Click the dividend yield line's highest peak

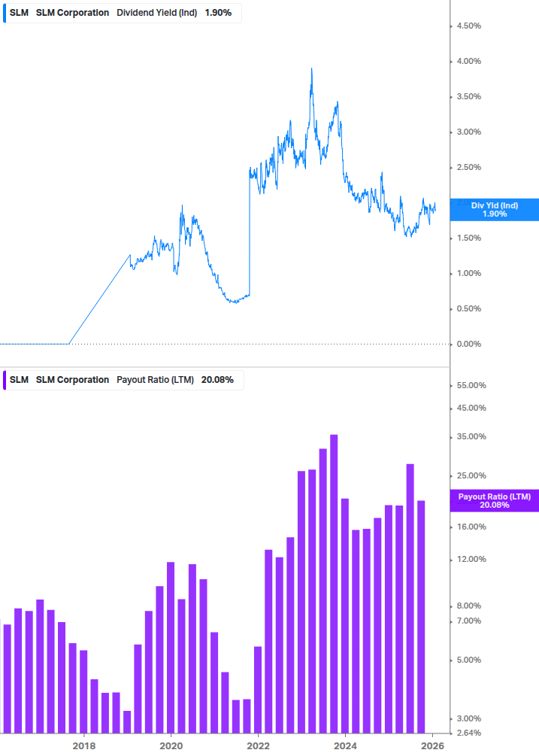point(312,69)
